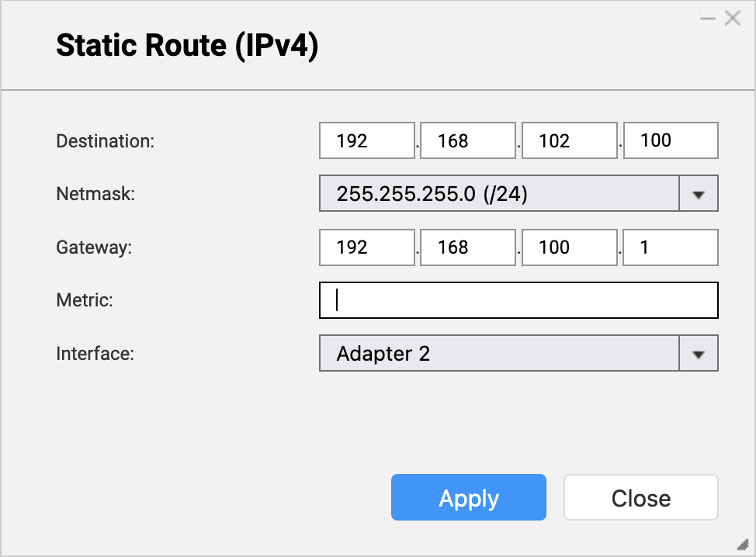Close the dialog with the X icon

[x=732, y=19]
